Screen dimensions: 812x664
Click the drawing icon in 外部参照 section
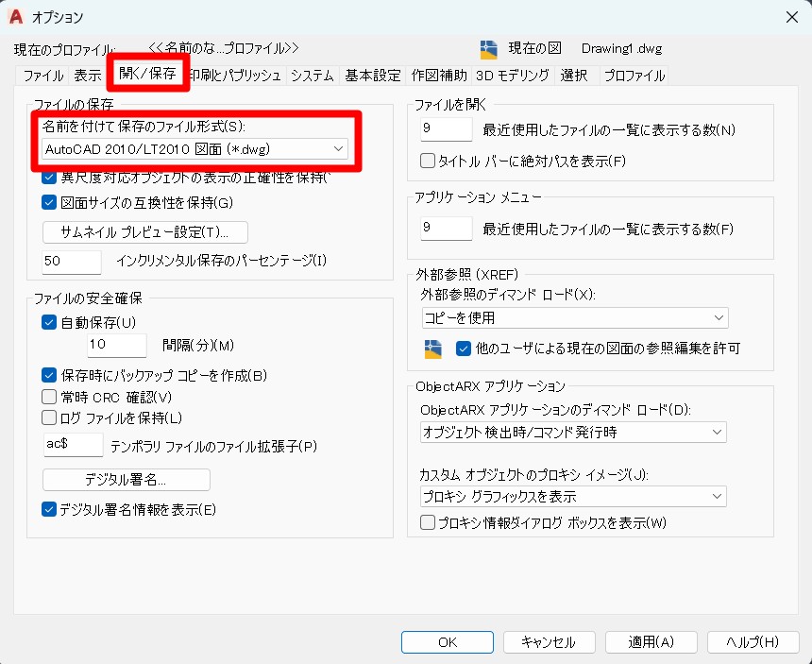tap(433, 349)
